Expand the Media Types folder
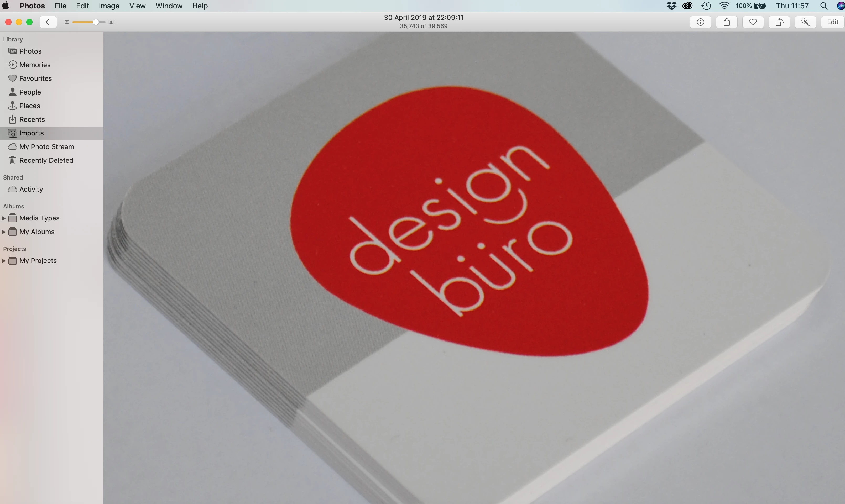Image resolution: width=845 pixels, height=504 pixels. coord(4,218)
